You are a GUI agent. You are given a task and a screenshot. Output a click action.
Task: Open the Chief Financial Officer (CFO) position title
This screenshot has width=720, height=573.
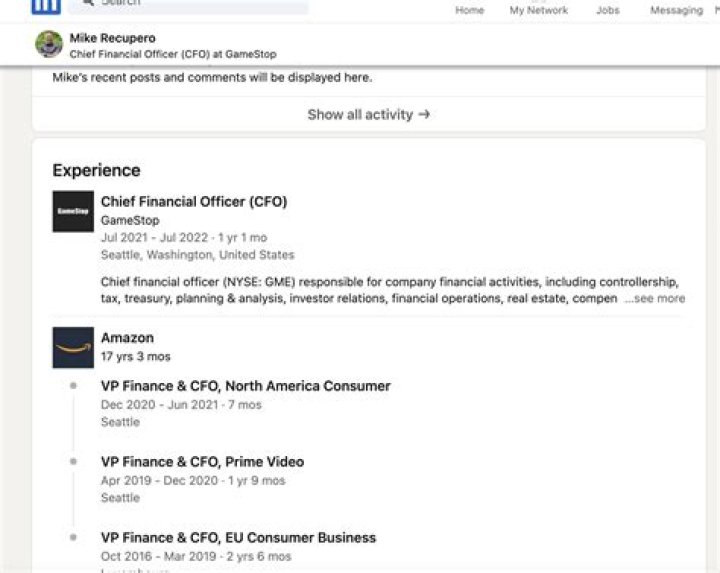(194, 201)
